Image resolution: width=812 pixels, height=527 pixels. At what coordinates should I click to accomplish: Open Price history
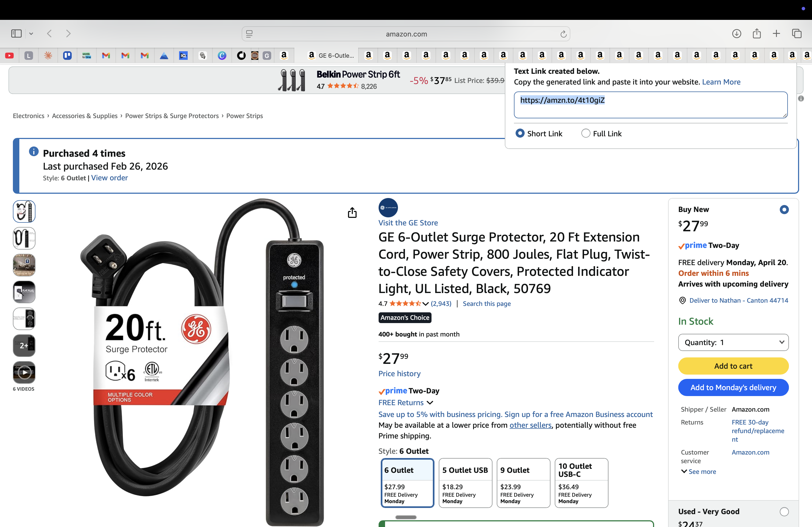[399, 374]
